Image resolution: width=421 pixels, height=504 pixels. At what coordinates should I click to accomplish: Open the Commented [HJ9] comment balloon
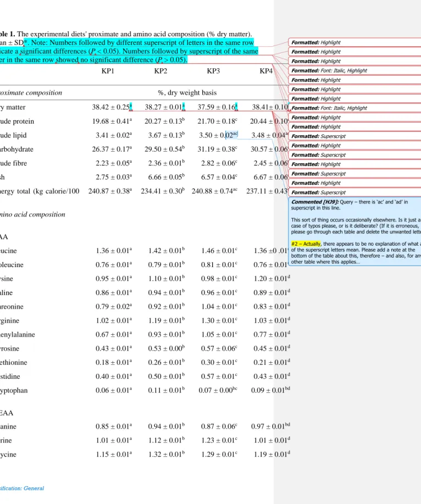355,231
